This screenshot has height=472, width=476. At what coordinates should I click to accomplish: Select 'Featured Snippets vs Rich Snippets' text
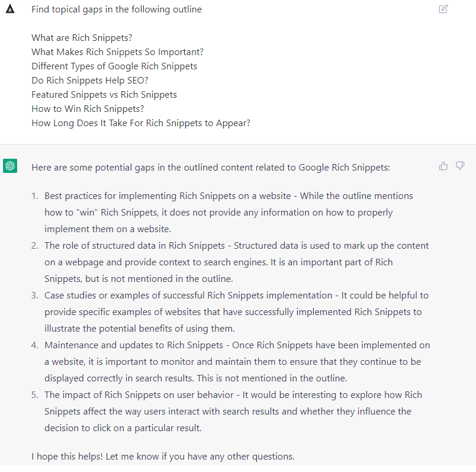click(104, 94)
